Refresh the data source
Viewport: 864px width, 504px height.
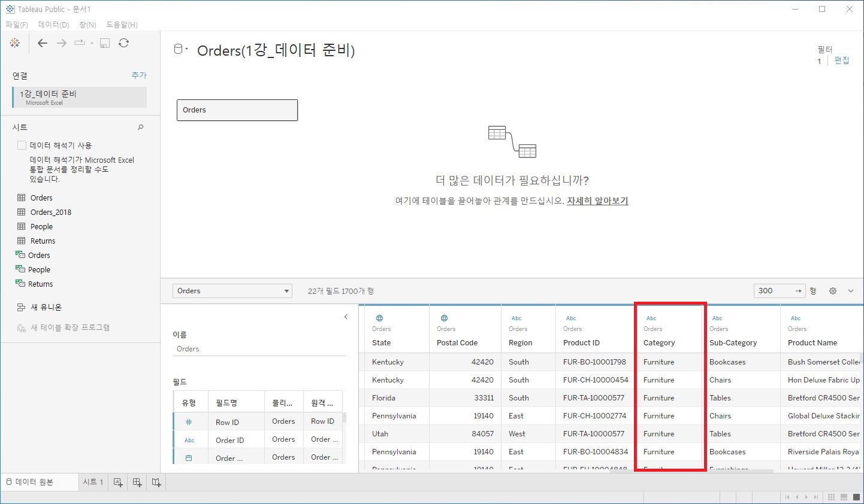point(123,43)
